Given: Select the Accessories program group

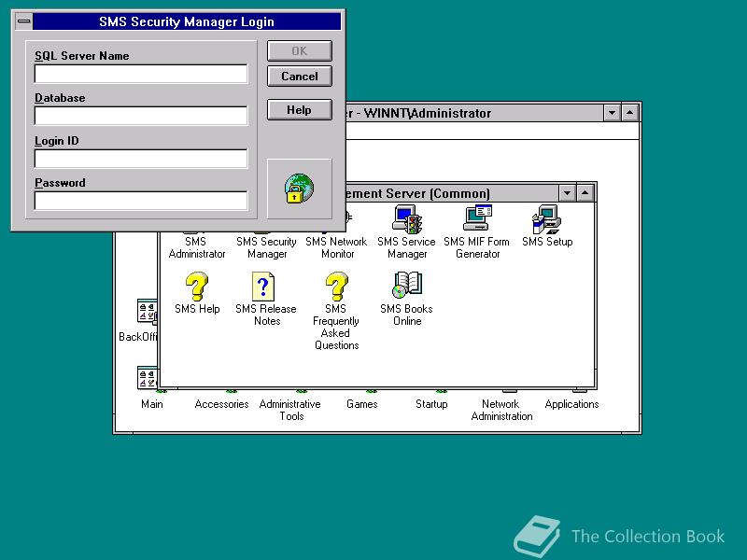Looking at the screenshot, I should (221, 404).
